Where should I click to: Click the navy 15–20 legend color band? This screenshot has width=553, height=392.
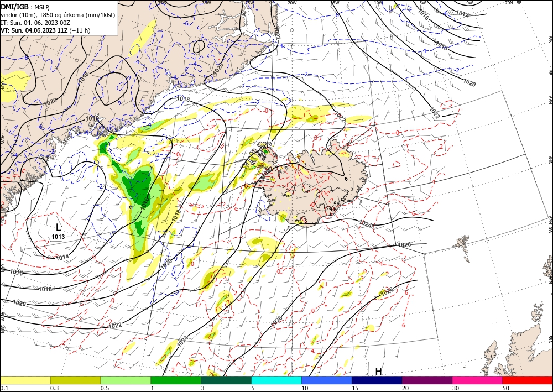click(x=377, y=380)
